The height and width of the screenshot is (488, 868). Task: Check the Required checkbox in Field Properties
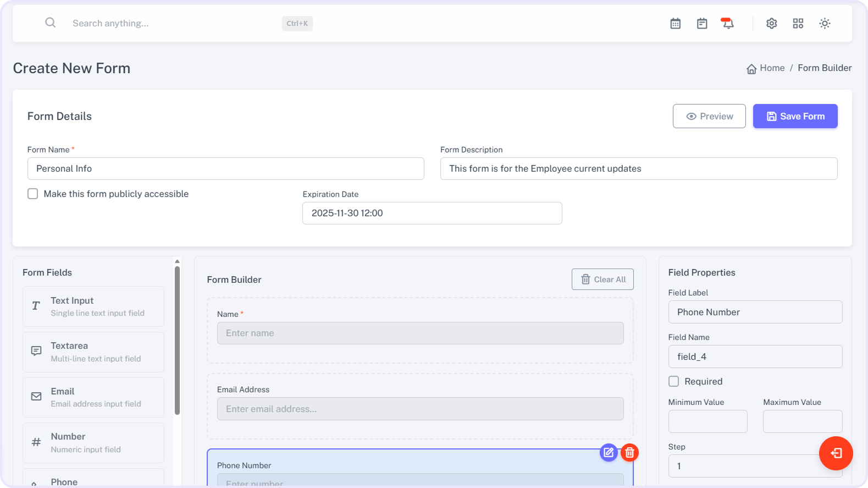coord(673,381)
